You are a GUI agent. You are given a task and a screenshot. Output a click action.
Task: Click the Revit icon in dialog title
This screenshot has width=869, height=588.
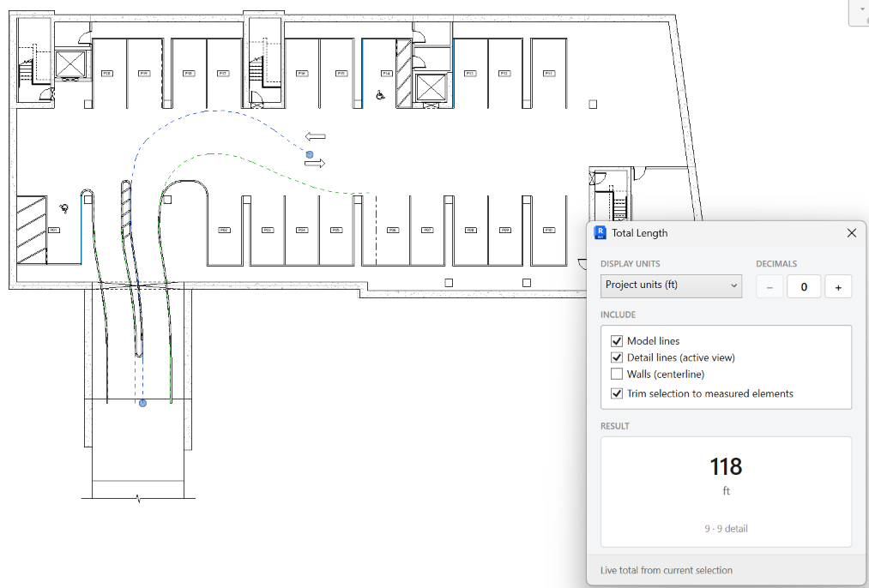600,232
